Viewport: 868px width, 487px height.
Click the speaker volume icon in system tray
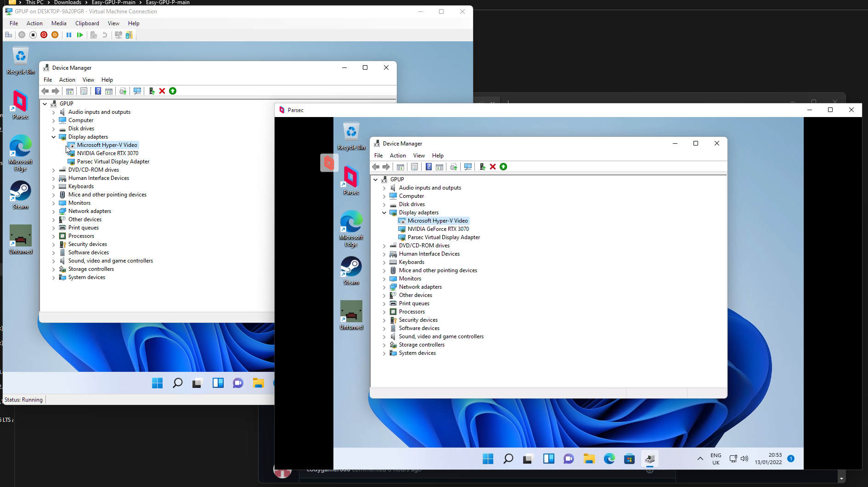pos(744,459)
